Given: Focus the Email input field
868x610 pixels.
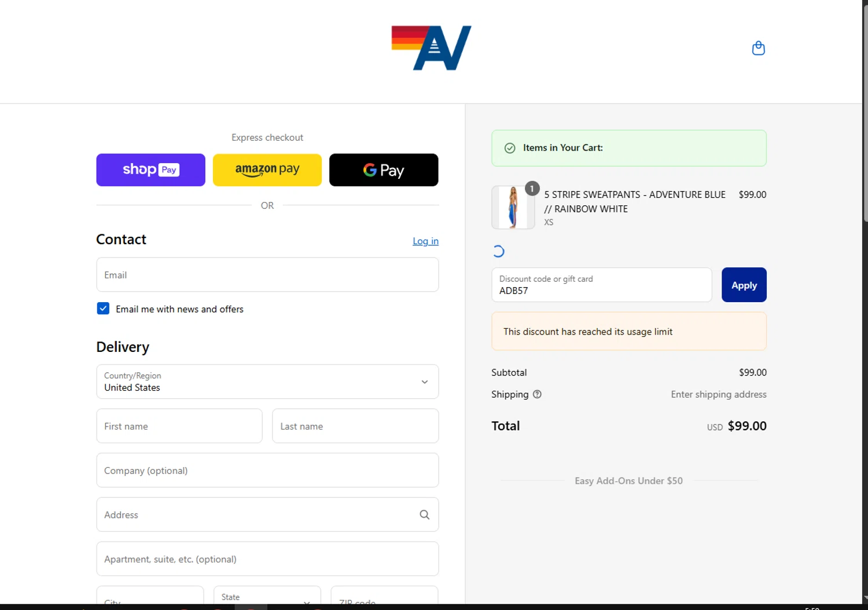Looking at the screenshot, I should coord(267,275).
